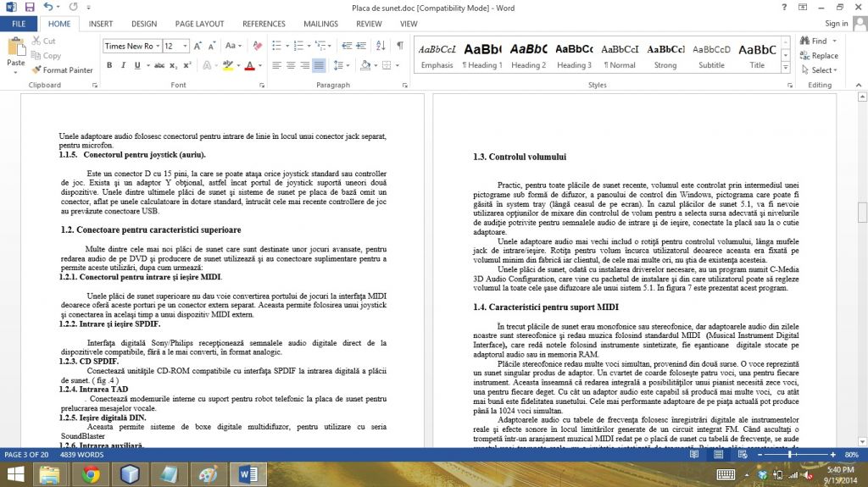This screenshot has width=868, height=487.
Task: Toggle Bold formatting
Action: click(110, 65)
